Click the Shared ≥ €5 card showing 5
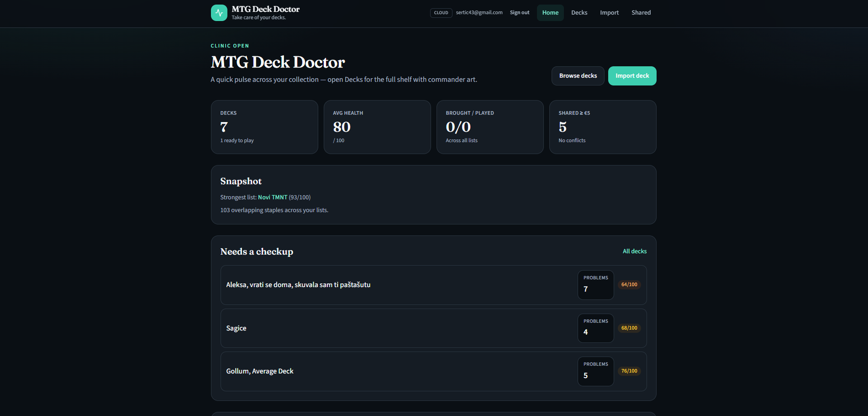The image size is (868, 416). [x=603, y=127]
